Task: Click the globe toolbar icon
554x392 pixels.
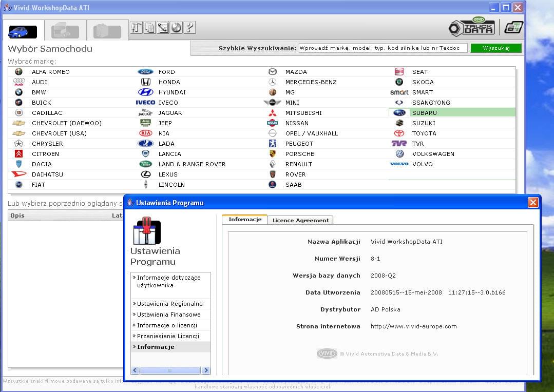Action: [x=176, y=28]
